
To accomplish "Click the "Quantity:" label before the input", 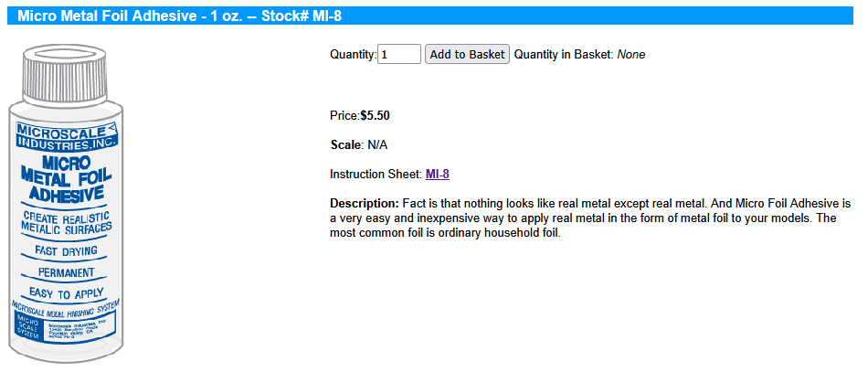I will 353,55.
